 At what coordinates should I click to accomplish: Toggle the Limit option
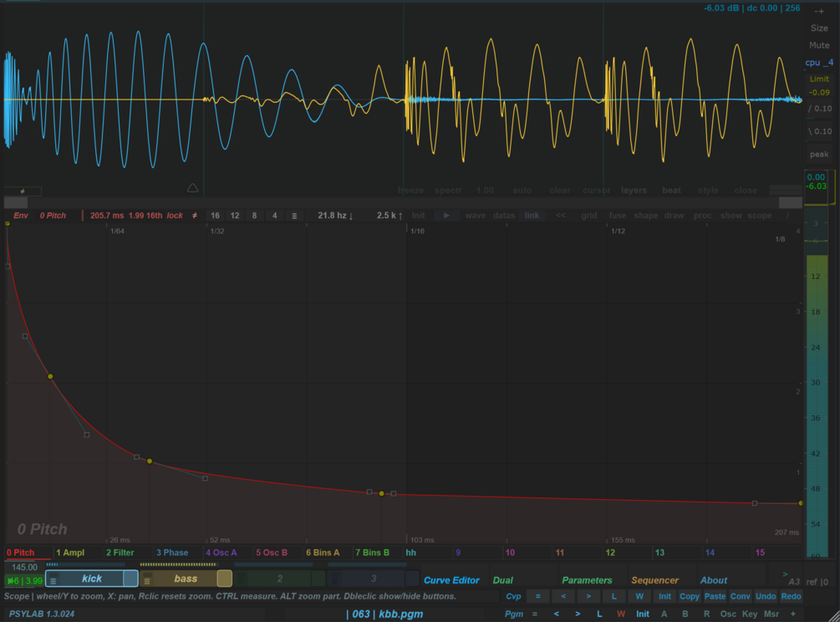pos(819,79)
